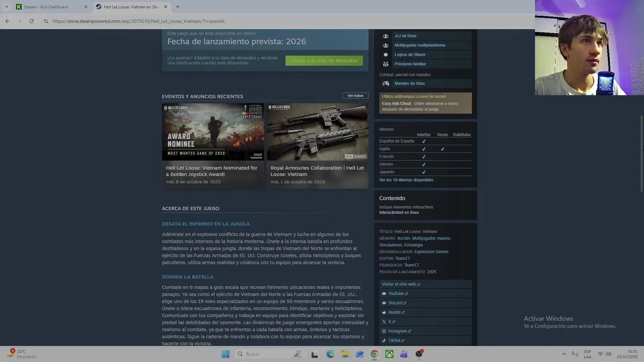Open Ver los 10 idiomas disponibles
The height and width of the screenshot is (362, 644).
coord(406,180)
